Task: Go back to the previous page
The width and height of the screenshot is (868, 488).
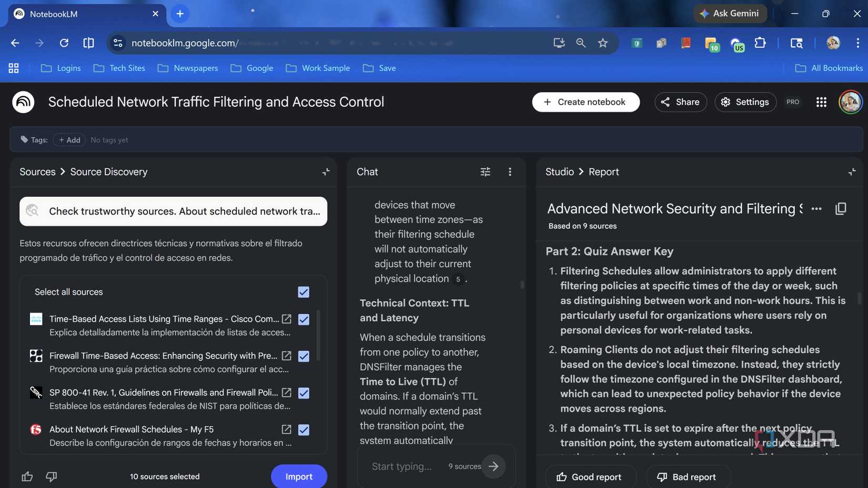Action: point(15,43)
